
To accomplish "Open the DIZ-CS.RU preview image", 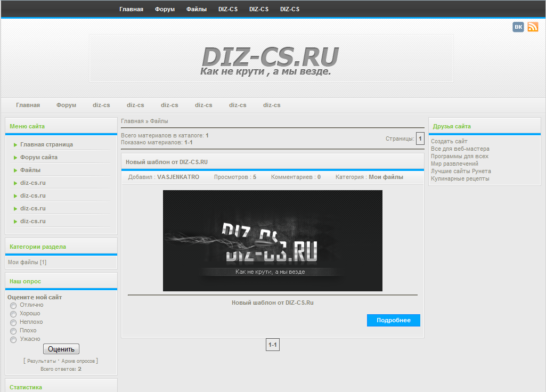I will [x=273, y=241].
